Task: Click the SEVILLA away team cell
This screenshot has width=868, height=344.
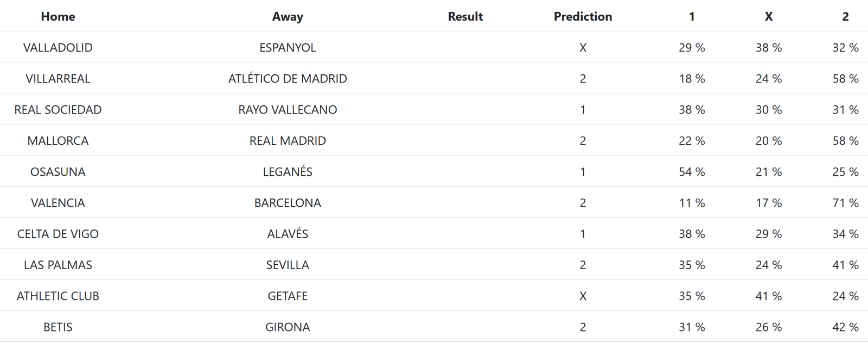Action: click(x=288, y=265)
